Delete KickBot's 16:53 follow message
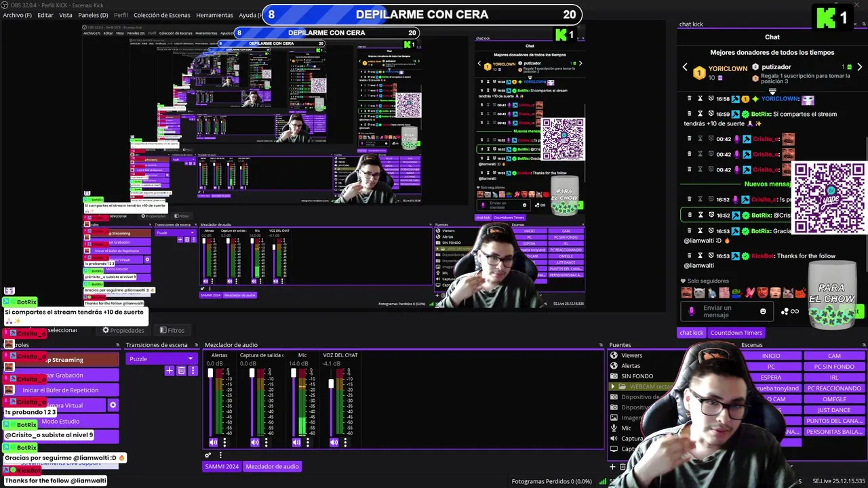Viewport: 868px width, 488px height. click(690, 256)
